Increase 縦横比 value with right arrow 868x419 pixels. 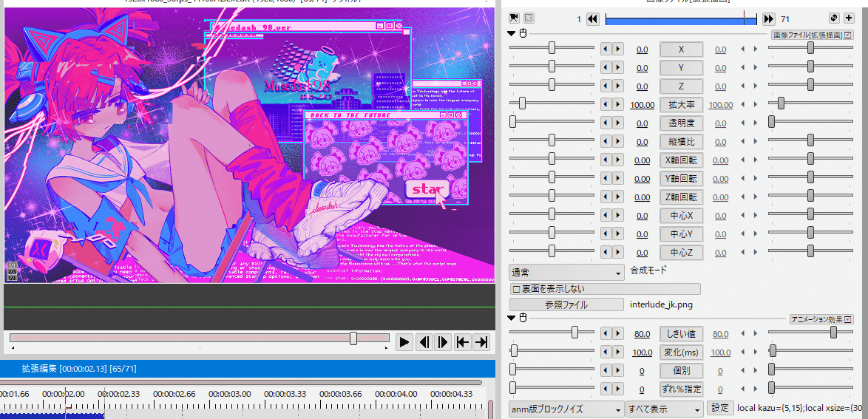coord(618,142)
